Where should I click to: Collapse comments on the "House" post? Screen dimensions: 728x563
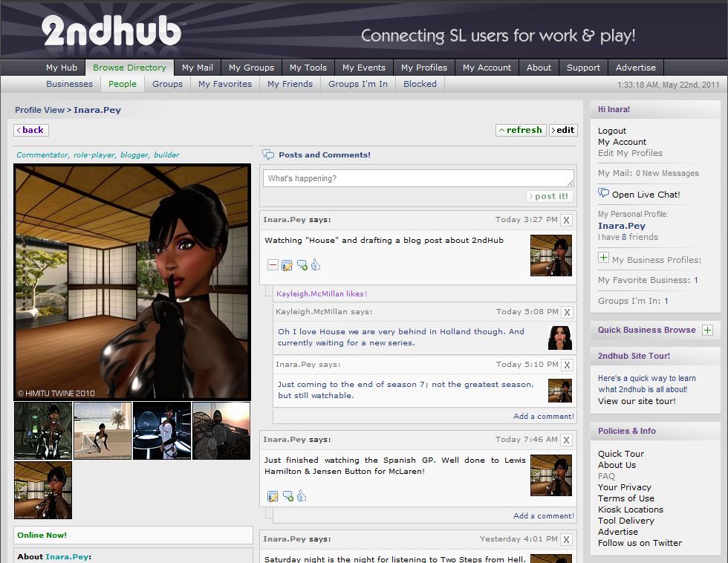[273, 265]
